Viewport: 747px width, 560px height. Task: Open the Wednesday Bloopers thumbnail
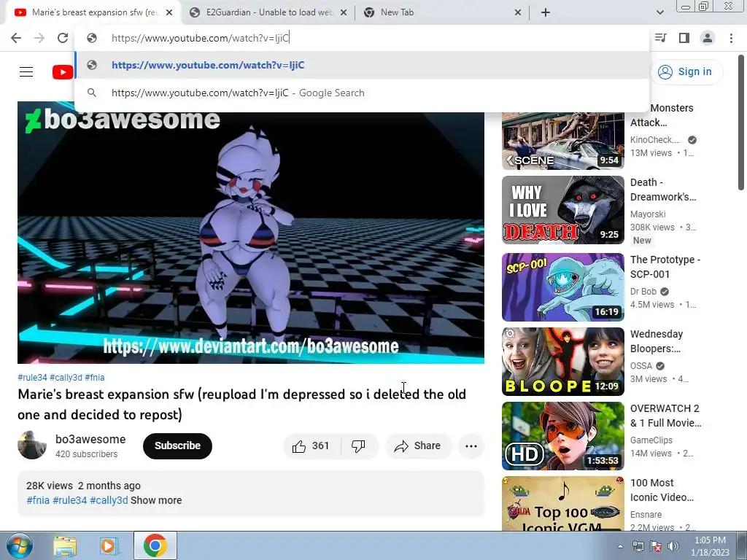(562, 362)
